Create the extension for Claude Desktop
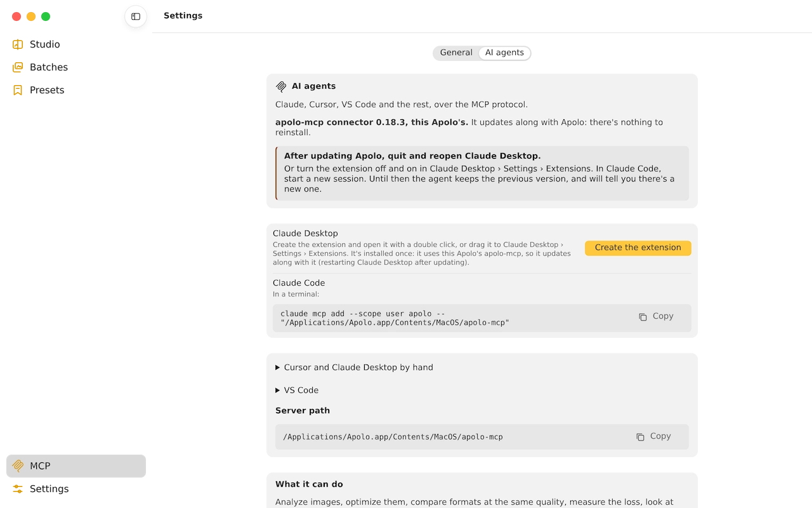The width and height of the screenshot is (812, 508). click(x=638, y=248)
